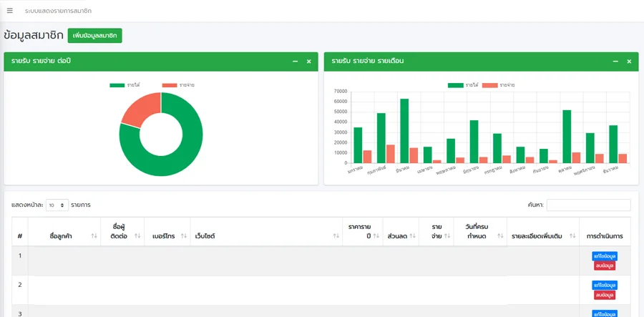The height and width of the screenshot is (317, 644).
Task: Click the green กรกฎาคม income bar
Action: (x=497, y=148)
